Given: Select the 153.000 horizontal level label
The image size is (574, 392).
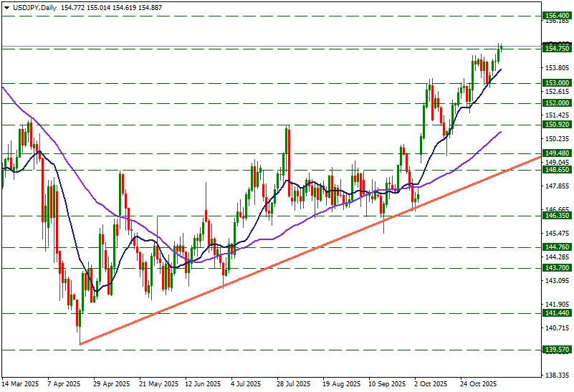Looking at the screenshot, I should click(x=556, y=83).
